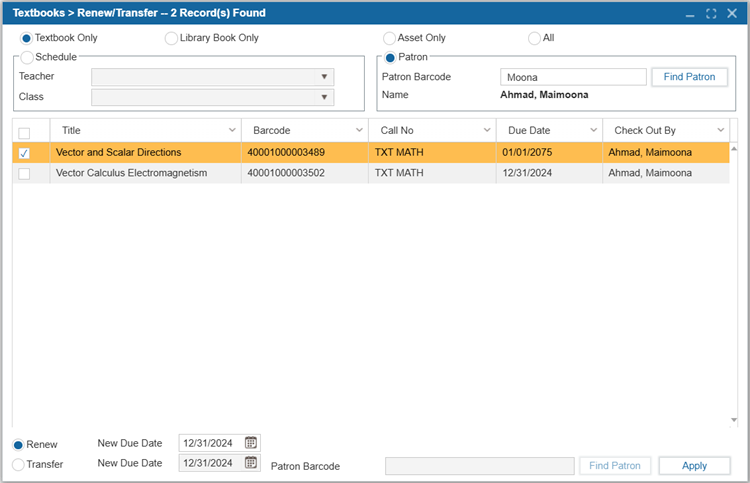Select title Vector and Scalar Directions

tap(119, 152)
